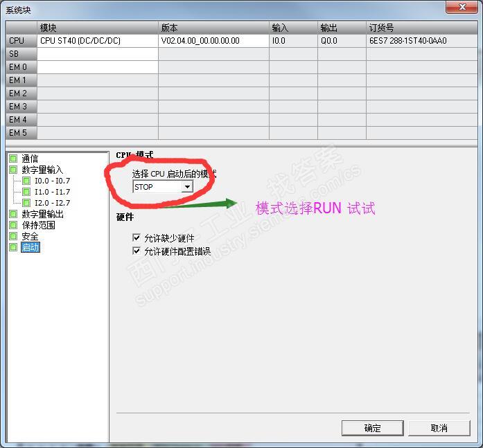Click the green icon beside 通信
The height and width of the screenshot is (448, 483).
click(13, 159)
